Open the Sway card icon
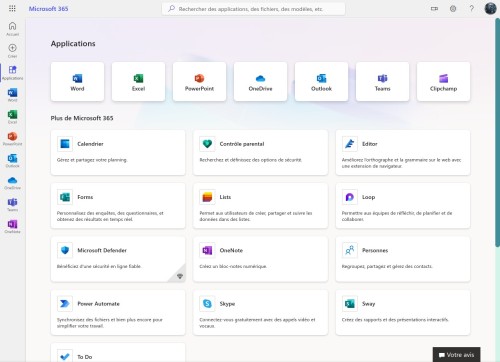Screen dimensions: 500x362 tap(350, 303)
